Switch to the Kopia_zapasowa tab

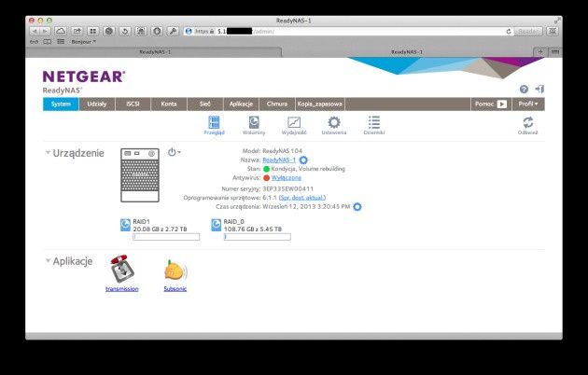[x=320, y=104]
